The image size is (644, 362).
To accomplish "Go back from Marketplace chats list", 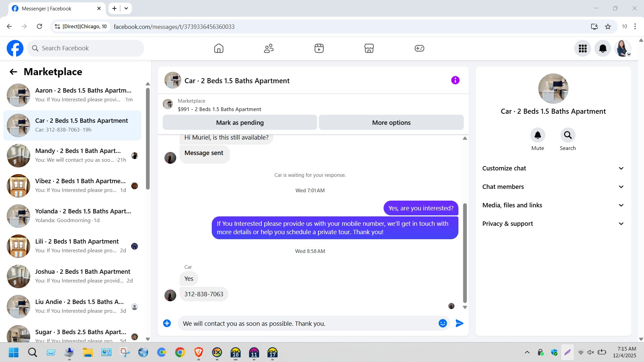I will (13, 72).
